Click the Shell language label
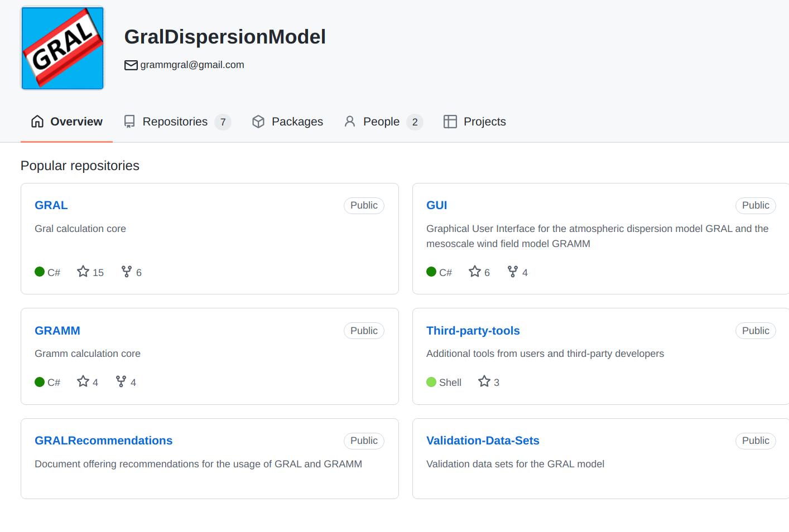 click(x=450, y=383)
